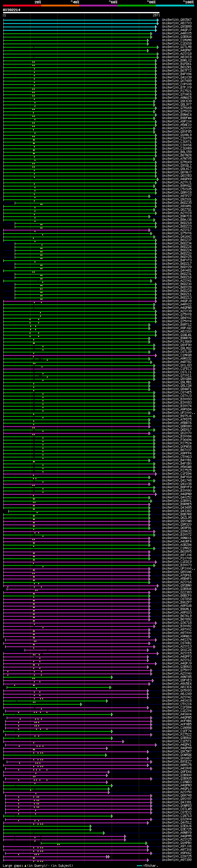Select label UniRef100_A5AEI0
This screenshot has height=868, width=197.
click(177, 125)
